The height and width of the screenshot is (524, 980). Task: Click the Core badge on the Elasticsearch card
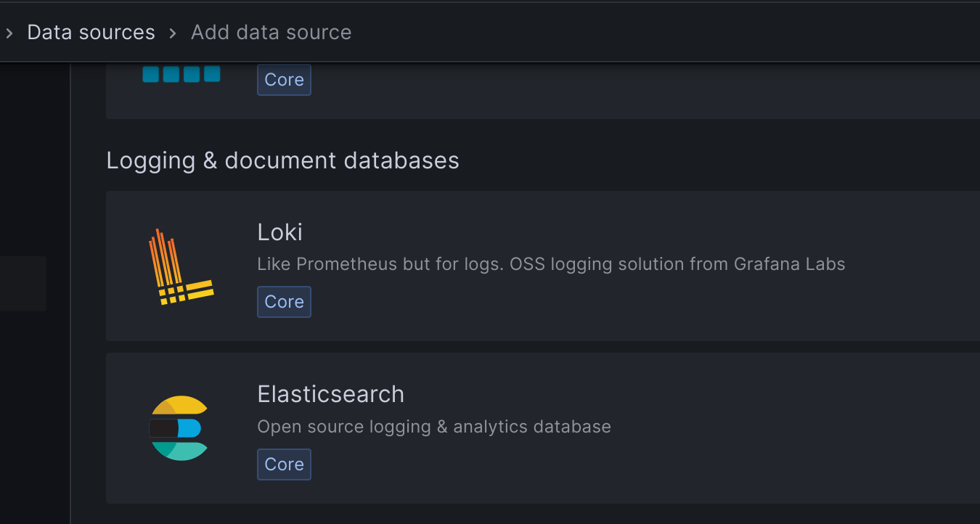click(284, 464)
